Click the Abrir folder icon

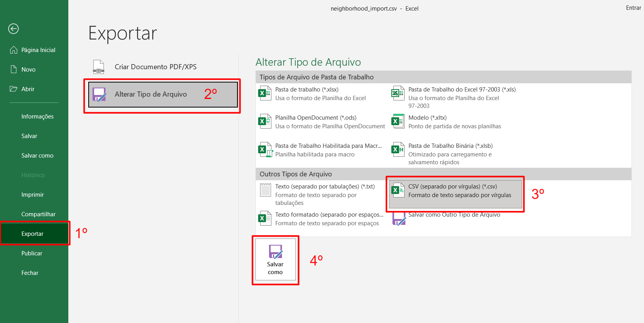pyautogui.click(x=14, y=89)
